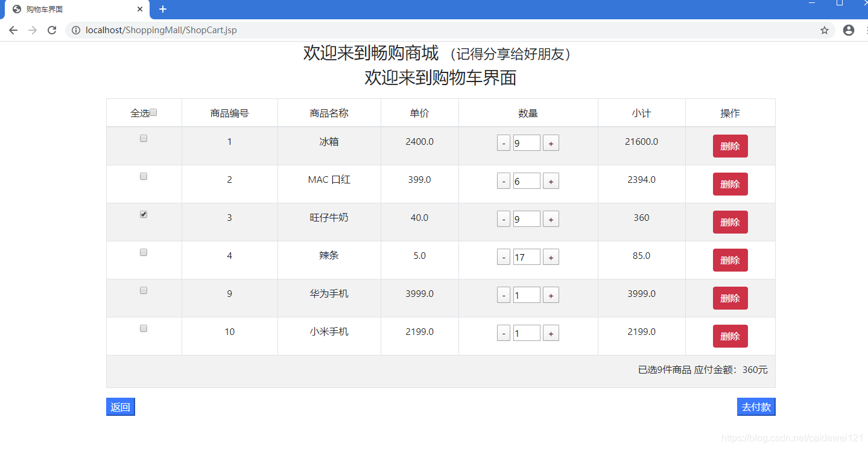Decrease 旺仔牛奶 quantity with minus button
The image size is (868, 449).
click(x=504, y=219)
